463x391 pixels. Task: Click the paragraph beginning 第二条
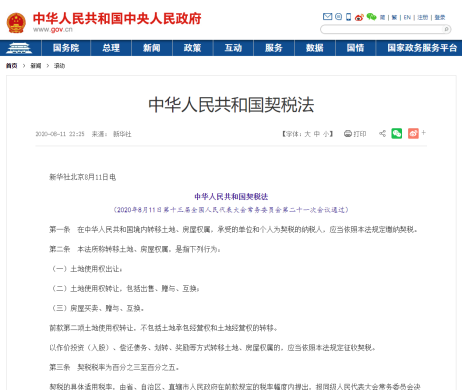pyautogui.click(x=135, y=249)
